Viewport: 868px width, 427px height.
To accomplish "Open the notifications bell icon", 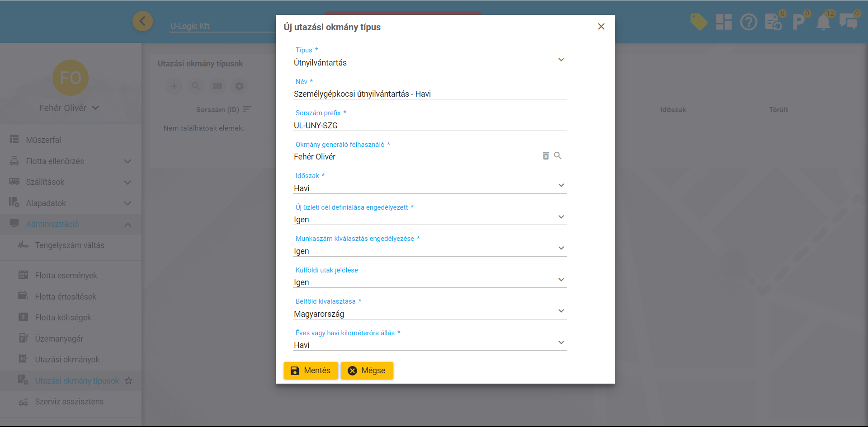I will point(823,22).
